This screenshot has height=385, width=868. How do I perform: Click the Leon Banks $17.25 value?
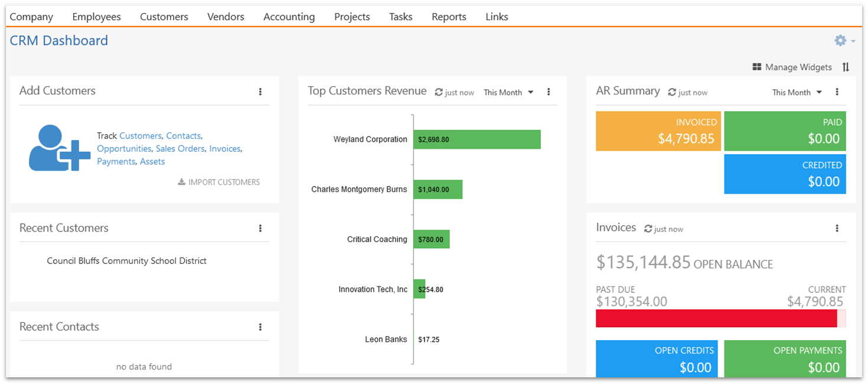[x=429, y=340]
